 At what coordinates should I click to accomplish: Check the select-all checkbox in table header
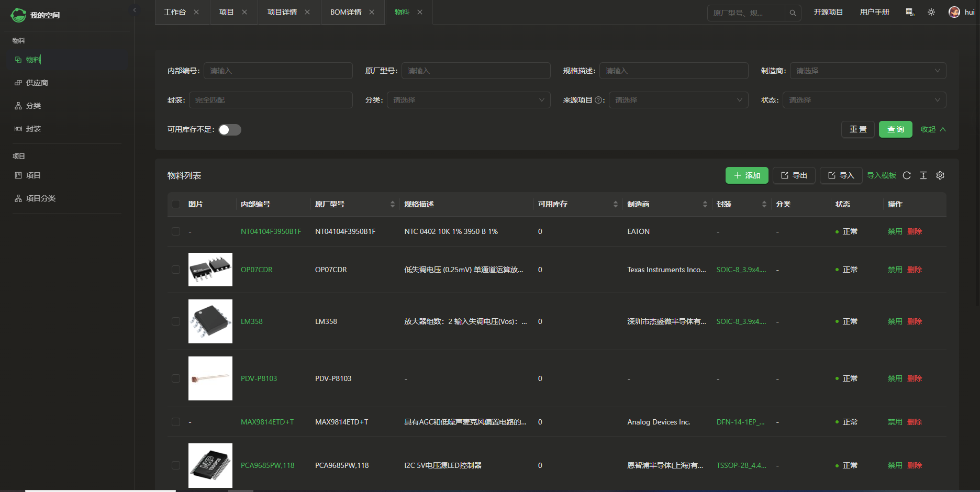pos(176,204)
